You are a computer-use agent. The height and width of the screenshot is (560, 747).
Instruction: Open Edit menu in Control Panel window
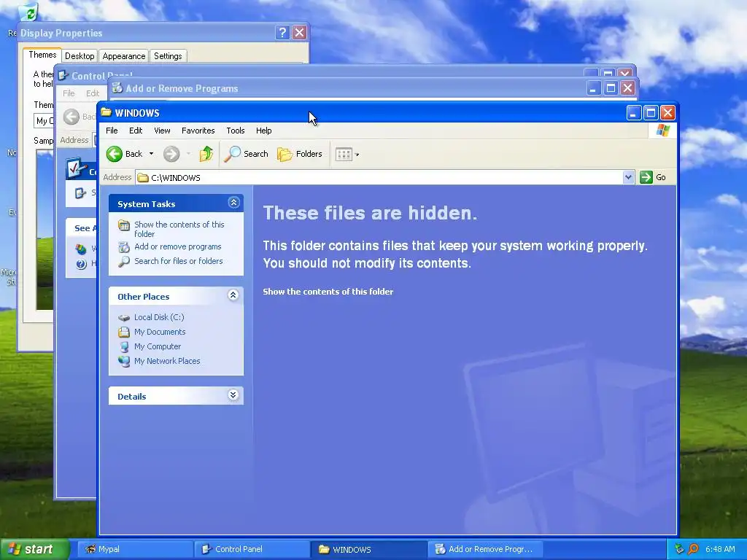pyautogui.click(x=93, y=93)
